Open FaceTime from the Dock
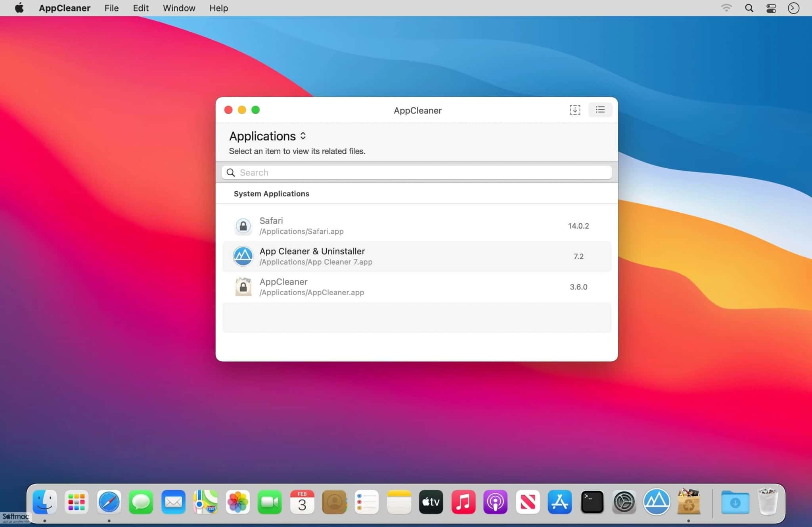The width and height of the screenshot is (812, 527). (x=270, y=502)
